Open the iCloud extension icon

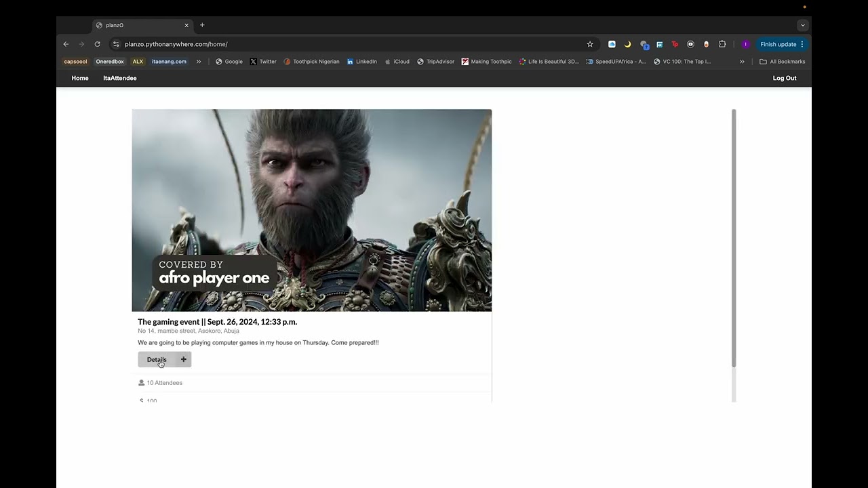click(x=612, y=44)
